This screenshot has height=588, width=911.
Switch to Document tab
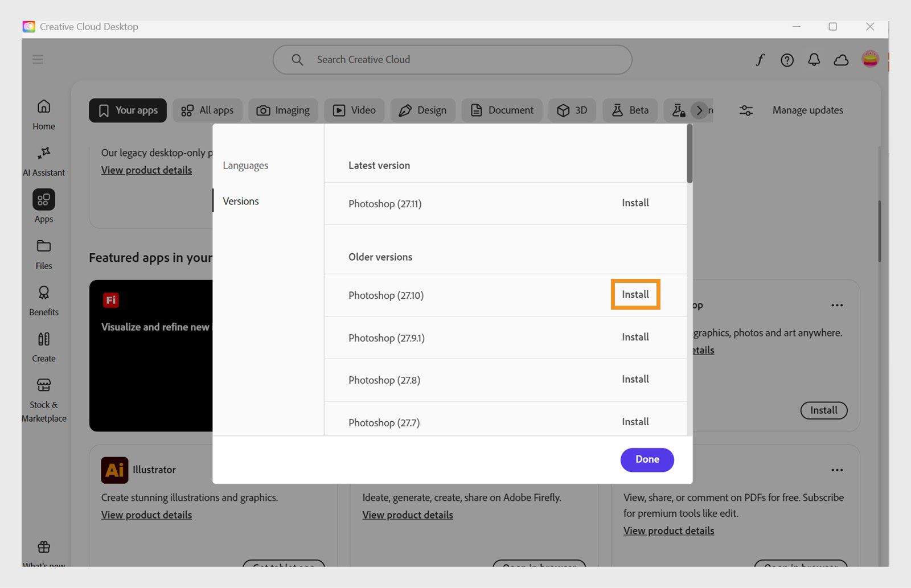pyautogui.click(x=502, y=110)
